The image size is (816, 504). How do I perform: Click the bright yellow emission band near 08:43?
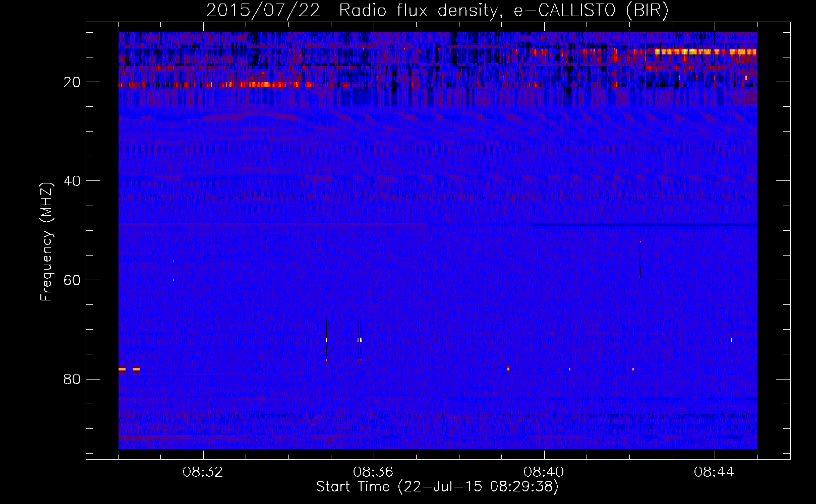[706, 51]
